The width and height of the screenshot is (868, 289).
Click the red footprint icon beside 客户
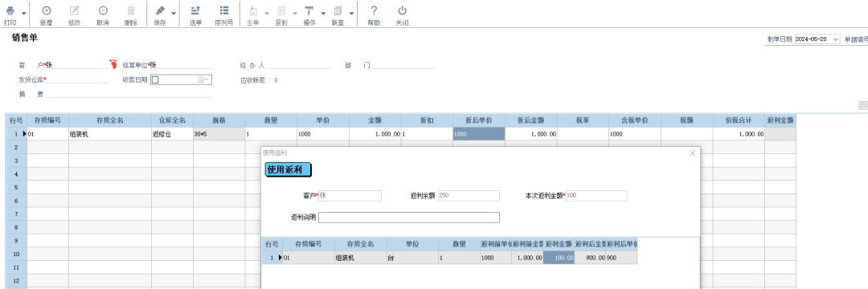point(114,64)
